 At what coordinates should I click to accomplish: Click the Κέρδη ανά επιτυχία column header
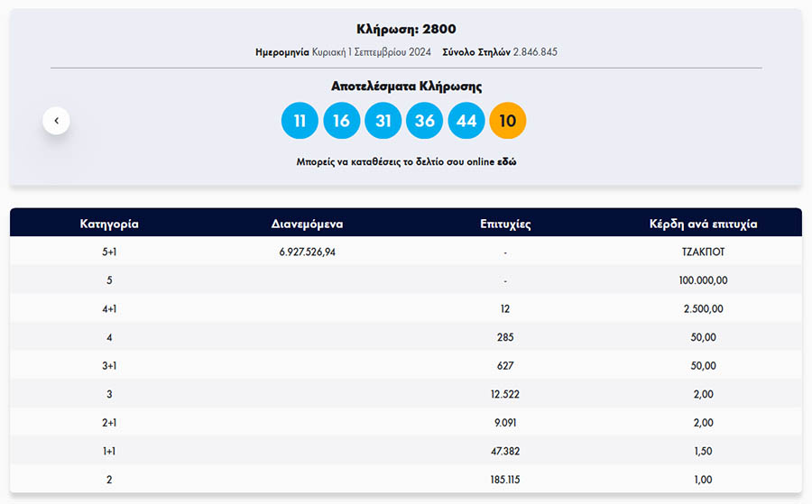tap(703, 224)
